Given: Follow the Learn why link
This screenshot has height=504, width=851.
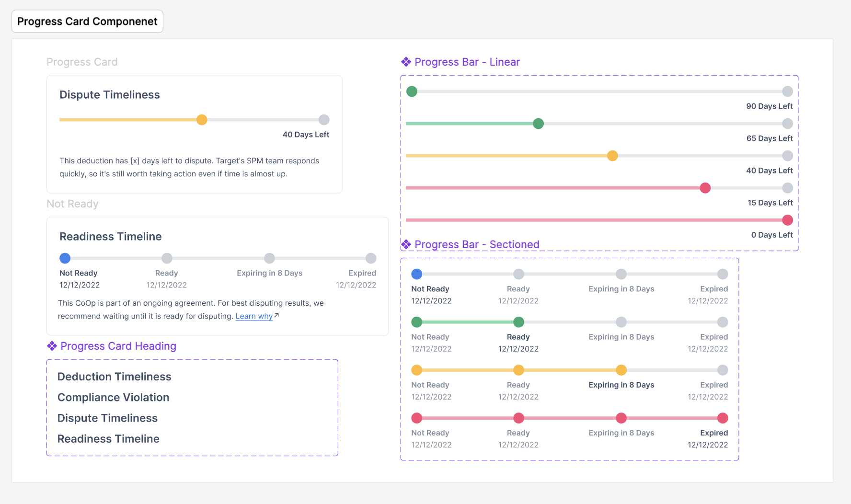Looking at the screenshot, I should tap(254, 316).
